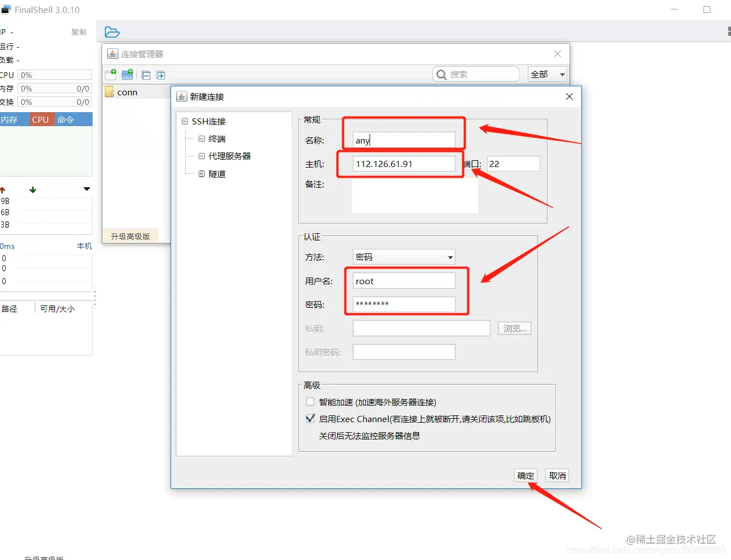Click the 交换 swap usage bar
The width and height of the screenshot is (731, 560).
pos(54,102)
